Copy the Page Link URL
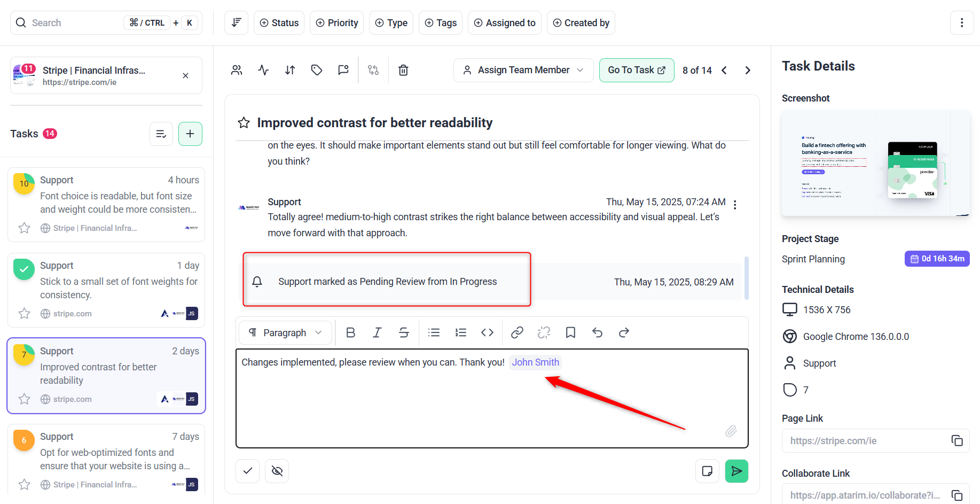The width and height of the screenshot is (980, 504). 957,440
